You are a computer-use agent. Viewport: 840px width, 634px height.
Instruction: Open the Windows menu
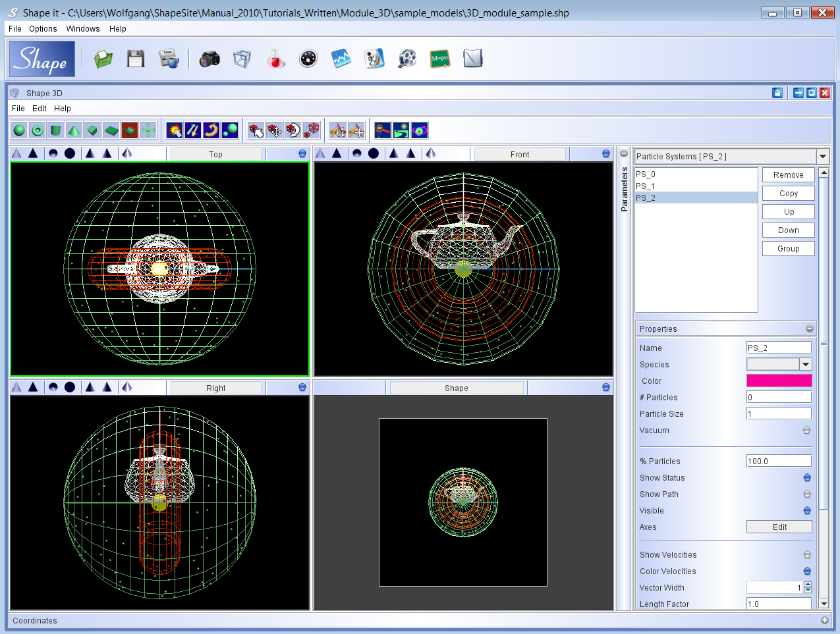pyautogui.click(x=83, y=29)
